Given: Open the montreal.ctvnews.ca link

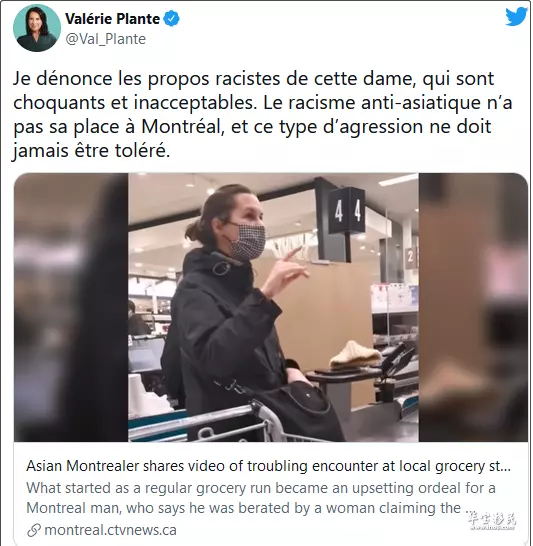Looking at the screenshot, I should [110, 530].
